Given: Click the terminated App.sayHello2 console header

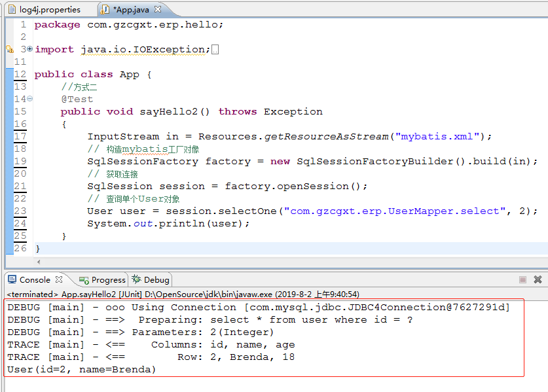Looking at the screenshot, I should pyautogui.click(x=183, y=294).
